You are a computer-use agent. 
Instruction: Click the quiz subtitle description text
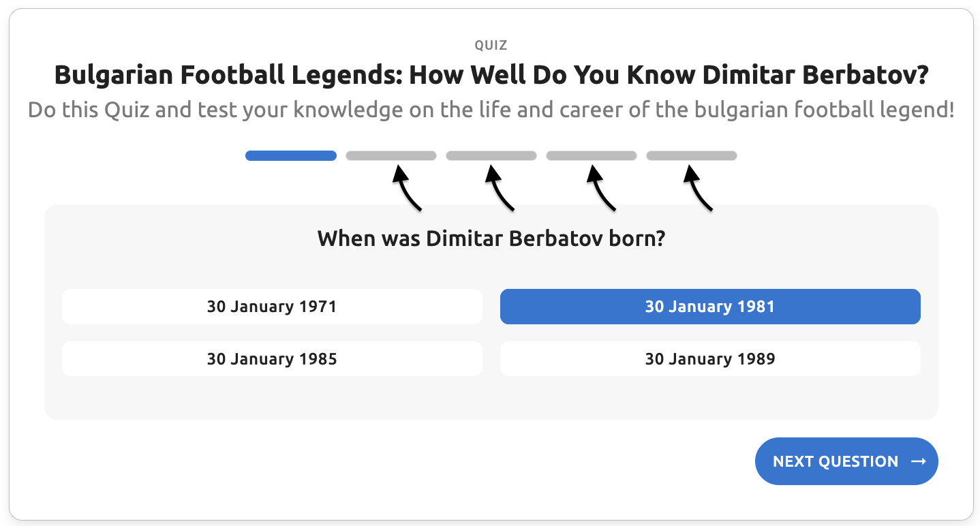click(491, 110)
